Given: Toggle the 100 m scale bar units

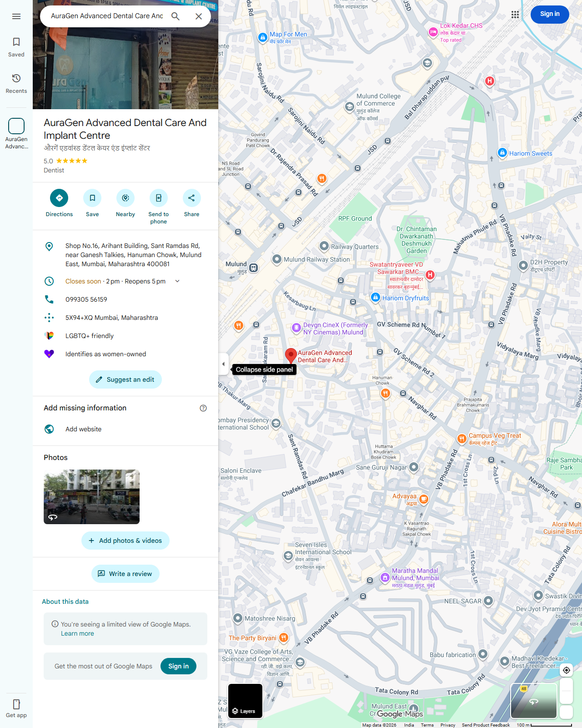Looking at the screenshot, I should [x=544, y=725].
